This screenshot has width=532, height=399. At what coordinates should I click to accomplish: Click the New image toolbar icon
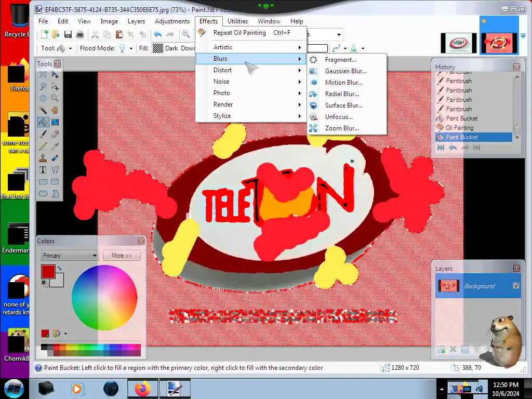pyautogui.click(x=45, y=34)
